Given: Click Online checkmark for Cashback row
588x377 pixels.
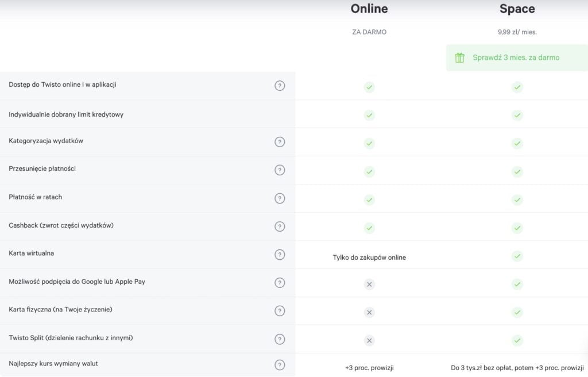Looking at the screenshot, I should [369, 228].
